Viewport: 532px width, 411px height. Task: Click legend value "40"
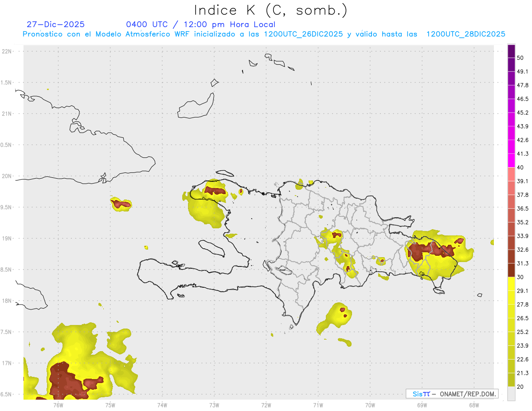pos(520,168)
